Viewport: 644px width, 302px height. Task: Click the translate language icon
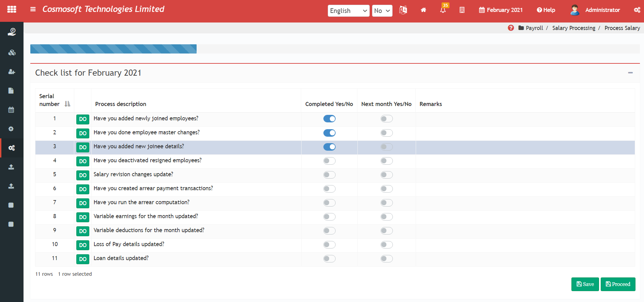point(403,10)
